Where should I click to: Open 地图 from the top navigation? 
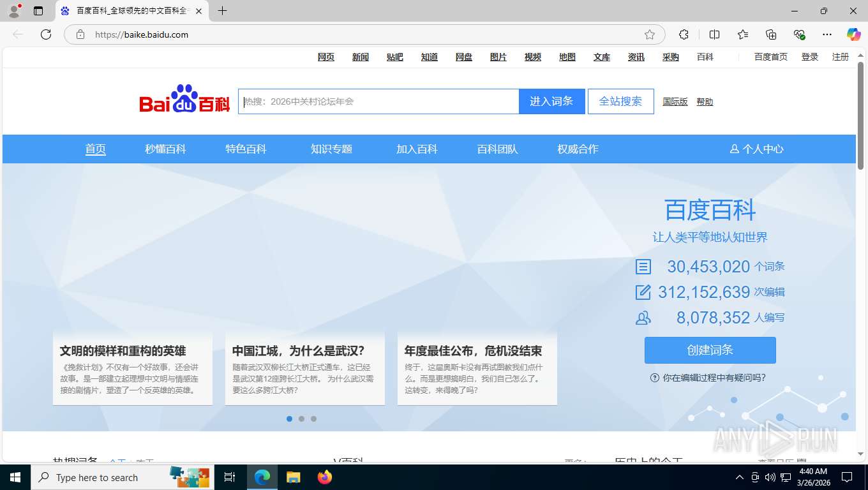pos(567,57)
